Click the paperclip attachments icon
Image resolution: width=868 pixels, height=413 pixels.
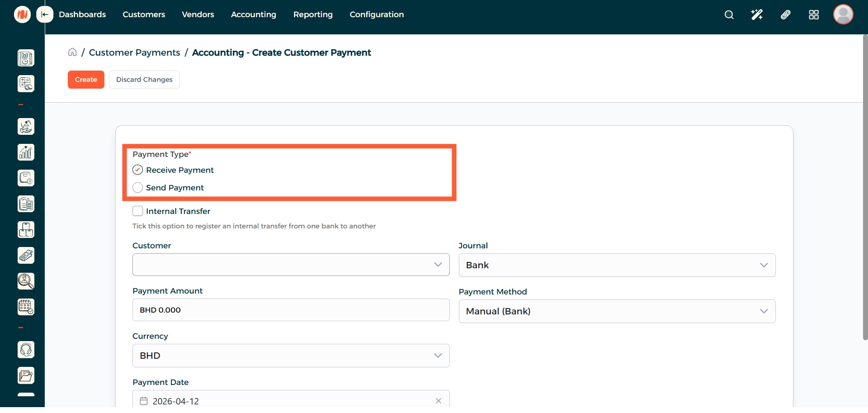point(785,15)
